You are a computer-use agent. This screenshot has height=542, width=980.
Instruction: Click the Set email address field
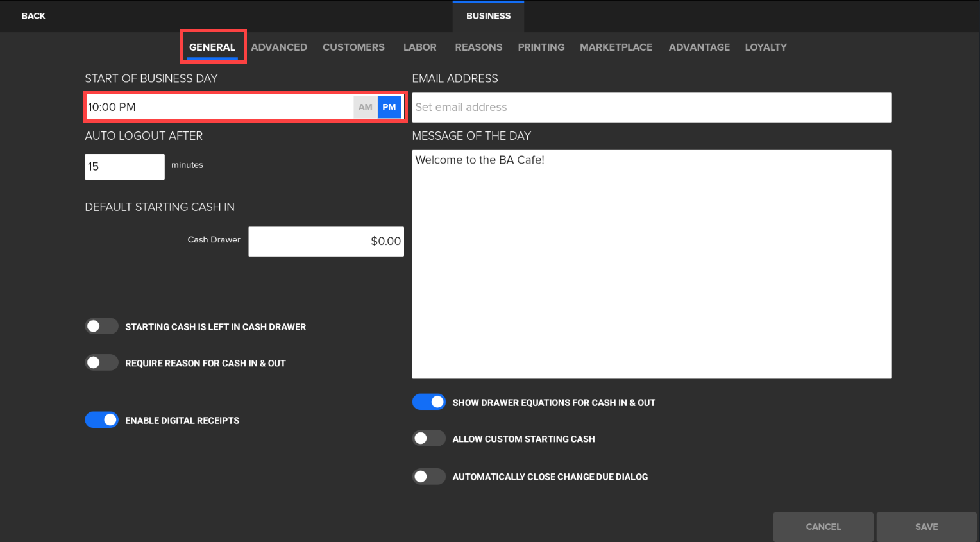coord(652,108)
